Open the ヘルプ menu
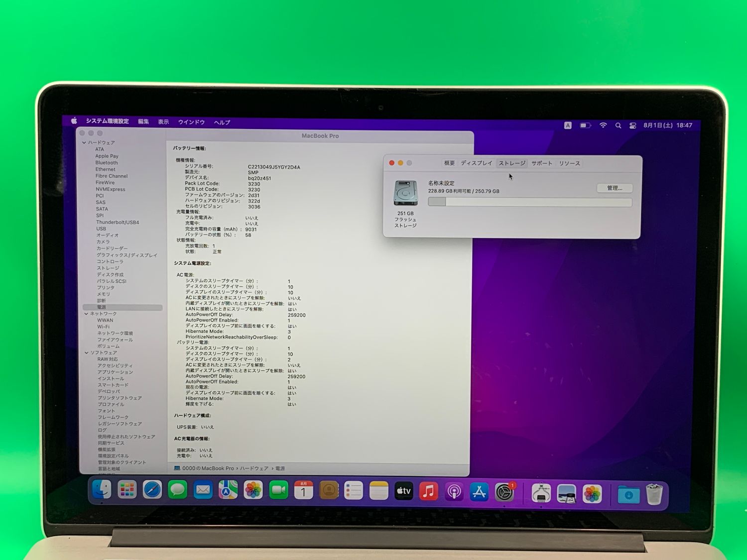The width and height of the screenshot is (747, 560). click(x=222, y=122)
